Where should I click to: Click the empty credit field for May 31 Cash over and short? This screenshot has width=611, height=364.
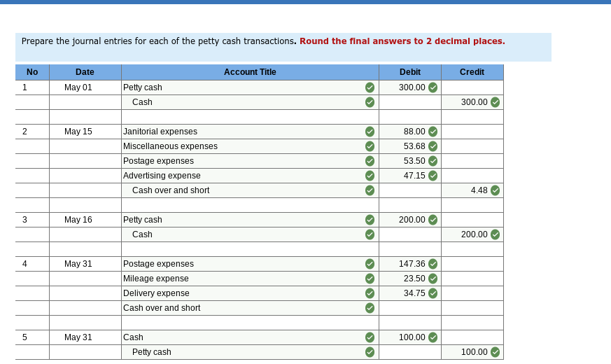tap(472, 308)
